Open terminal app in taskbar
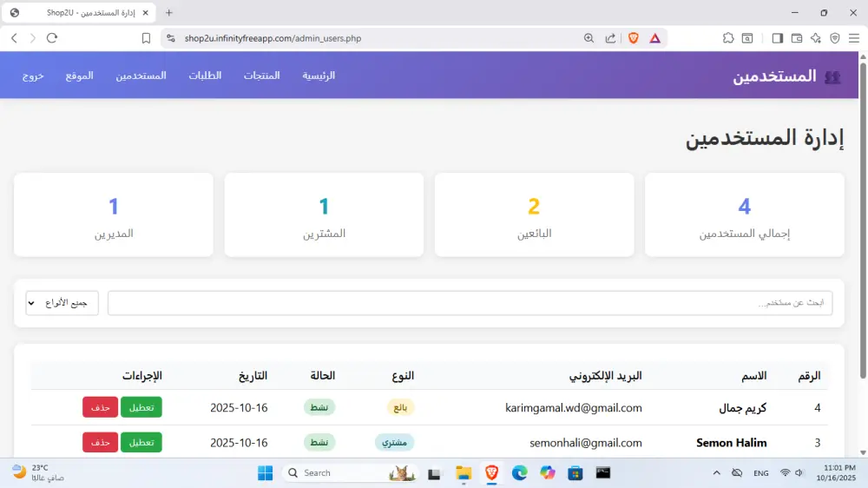Viewport: 868px width, 488px height. click(603, 473)
